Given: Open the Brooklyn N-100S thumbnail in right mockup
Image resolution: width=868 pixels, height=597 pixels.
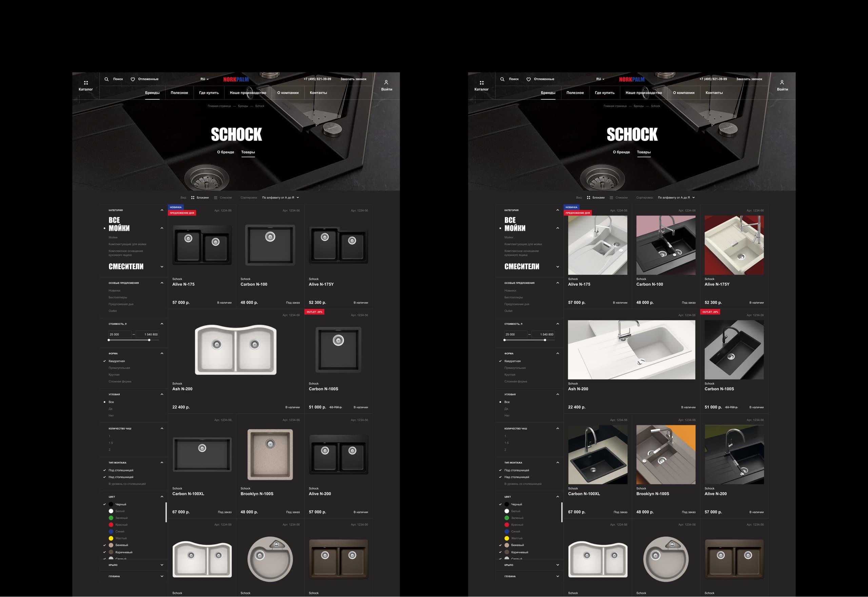Looking at the screenshot, I should (x=666, y=455).
